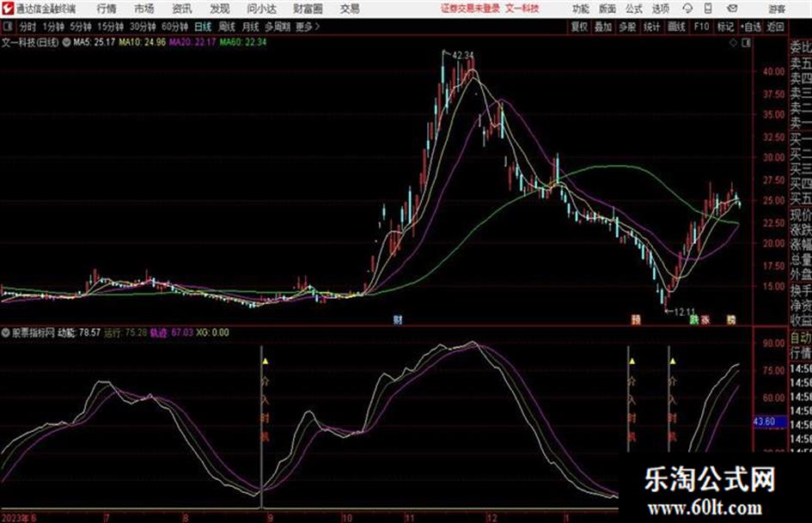Toggle the right info panel icon
Screen dimensions: 812x523
(746, 43)
